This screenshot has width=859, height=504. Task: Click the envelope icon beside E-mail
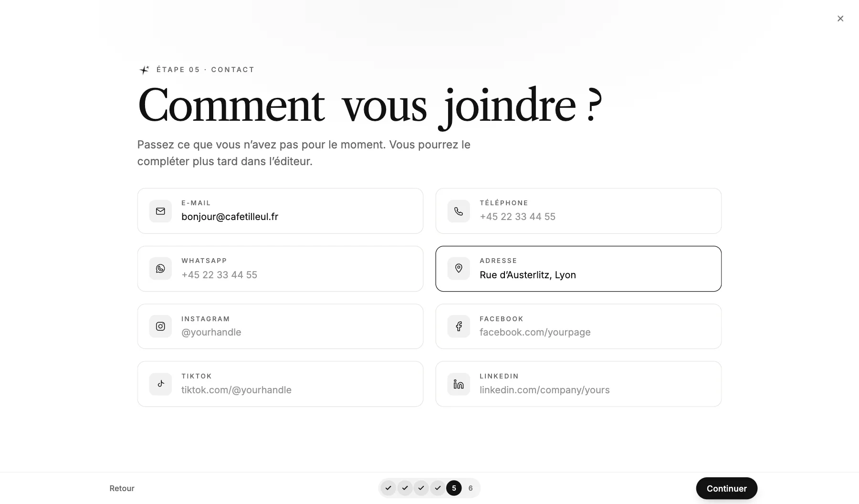160,211
